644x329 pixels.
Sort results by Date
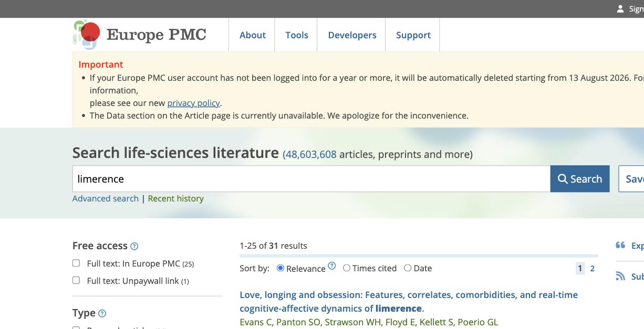(x=408, y=268)
